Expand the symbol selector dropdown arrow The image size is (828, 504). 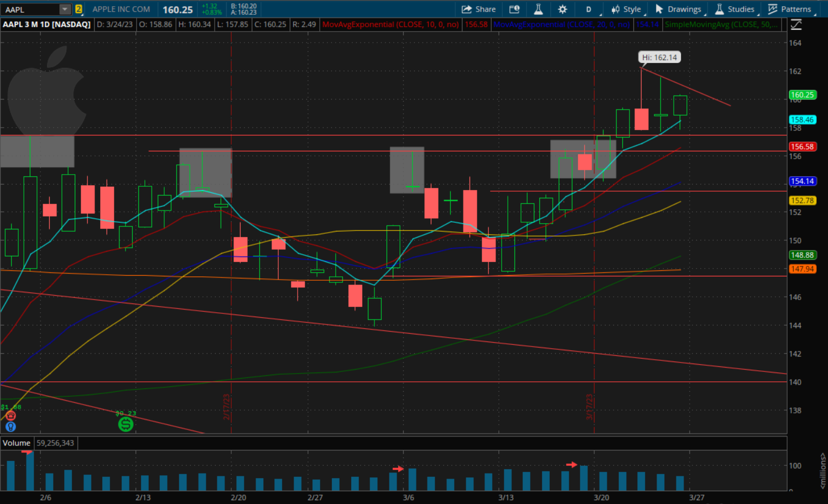65,9
